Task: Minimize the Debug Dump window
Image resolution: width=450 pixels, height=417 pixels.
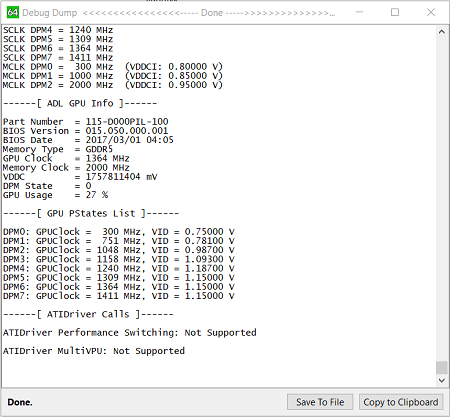Action: (359, 12)
